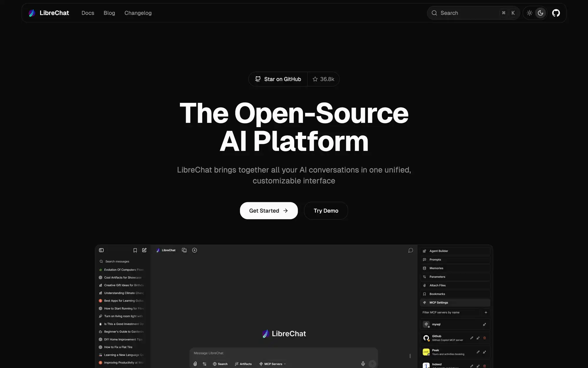This screenshot has width=588, height=368.
Task: Expand the Memories panel
Action: (455, 268)
